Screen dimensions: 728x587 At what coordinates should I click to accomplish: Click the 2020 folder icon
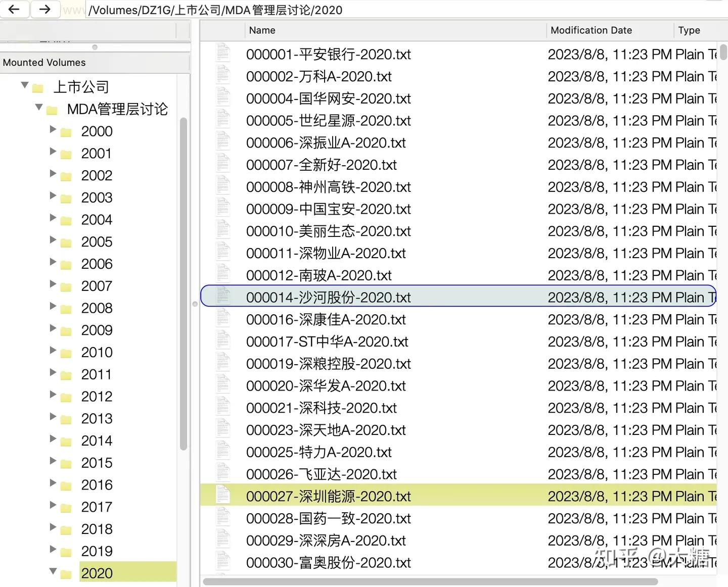[66, 574]
